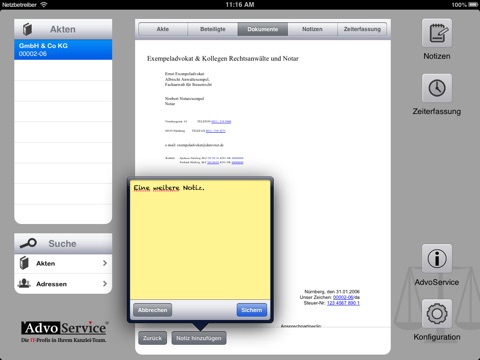Click the e-mail address line in document
Image resolution: width=480 pixels, height=360 pixels.
pyautogui.click(x=194, y=145)
